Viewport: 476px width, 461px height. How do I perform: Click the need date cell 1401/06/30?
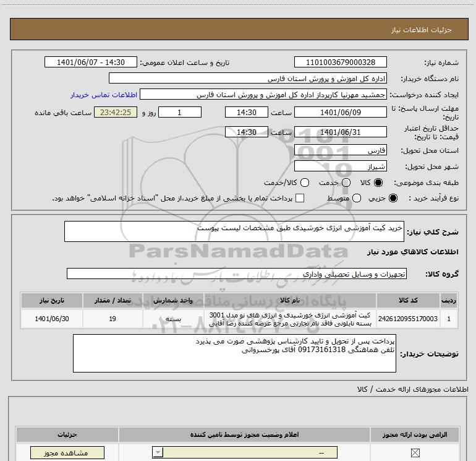51,319
